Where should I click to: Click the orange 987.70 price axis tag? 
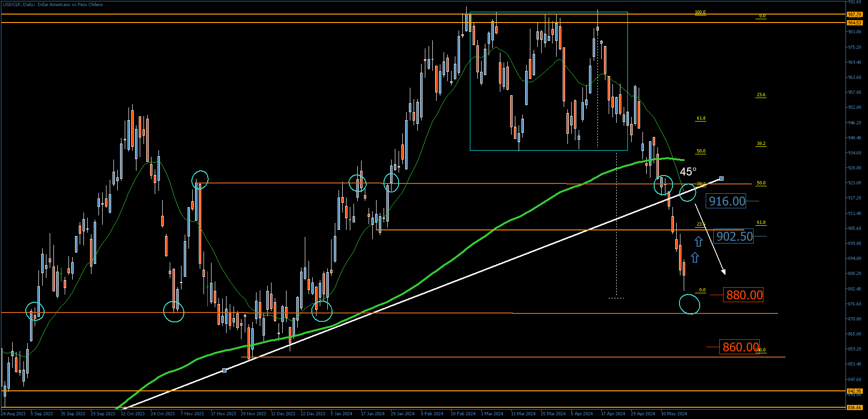click(x=854, y=15)
